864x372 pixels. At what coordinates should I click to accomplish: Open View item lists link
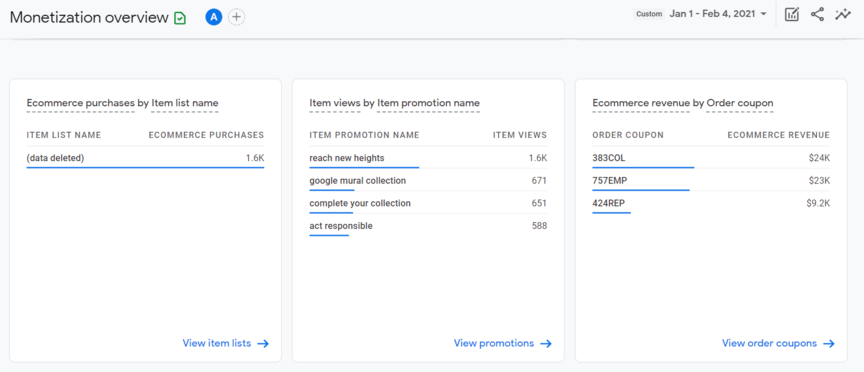[217, 343]
